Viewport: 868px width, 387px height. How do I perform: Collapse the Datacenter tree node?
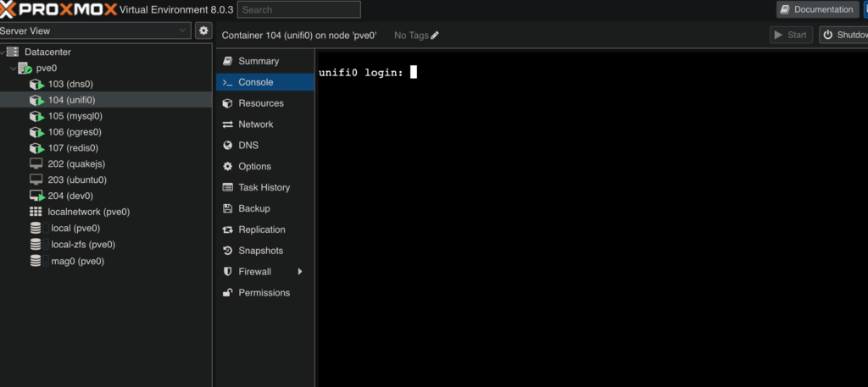pos(3,52)
